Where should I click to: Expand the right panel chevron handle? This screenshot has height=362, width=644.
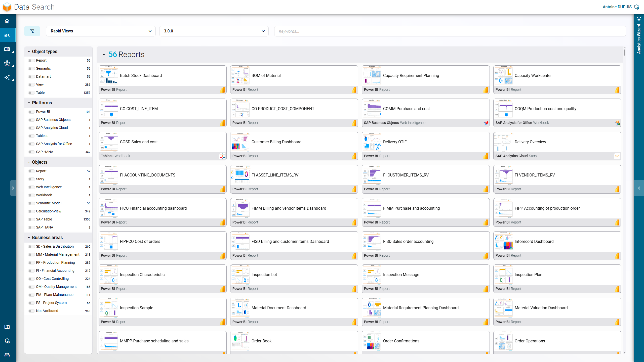[x=639, y=188]
